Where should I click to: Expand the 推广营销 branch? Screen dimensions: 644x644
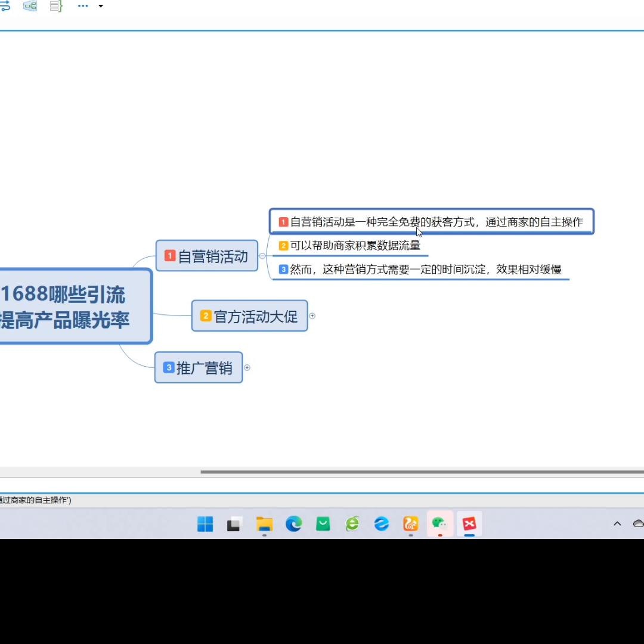247,367
